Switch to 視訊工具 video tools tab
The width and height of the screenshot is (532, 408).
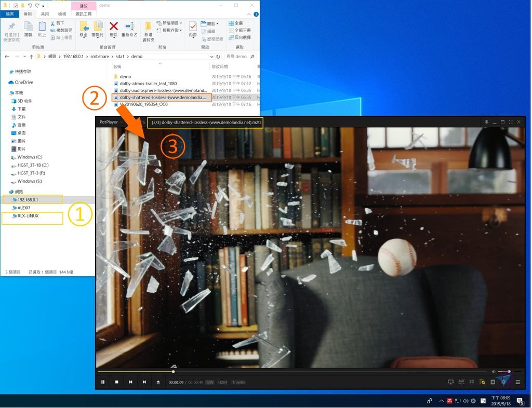84,14
